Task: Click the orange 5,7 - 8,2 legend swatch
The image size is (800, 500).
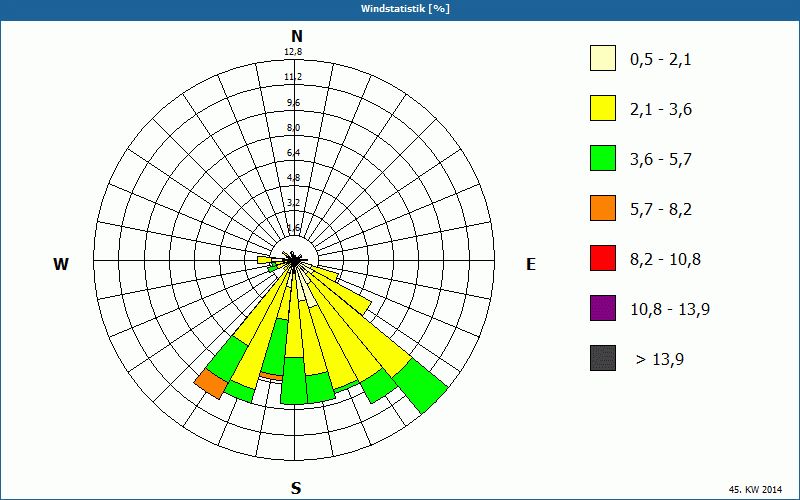Action: coord(603,208)
